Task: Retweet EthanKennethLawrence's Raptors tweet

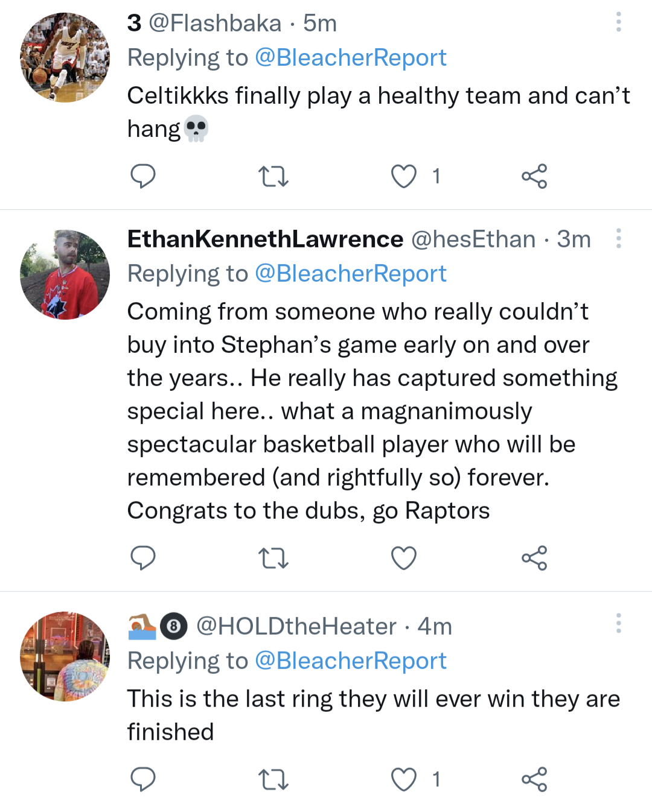Action: tap(273, 558)
